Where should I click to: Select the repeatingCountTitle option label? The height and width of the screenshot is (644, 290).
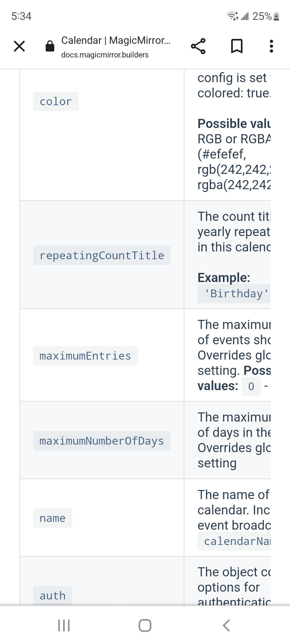point(102,255)
